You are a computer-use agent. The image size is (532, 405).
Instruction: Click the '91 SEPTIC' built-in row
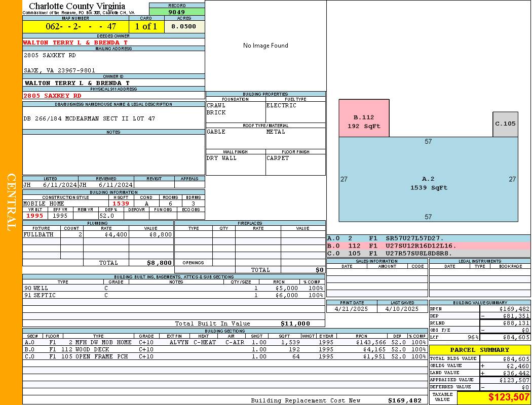point(173,295)
